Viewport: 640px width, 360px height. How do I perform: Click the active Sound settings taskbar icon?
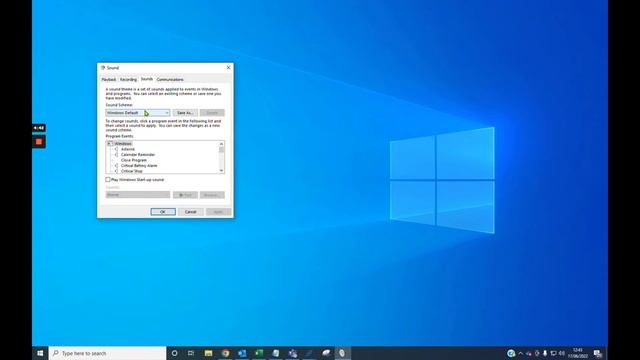[342, 353]
